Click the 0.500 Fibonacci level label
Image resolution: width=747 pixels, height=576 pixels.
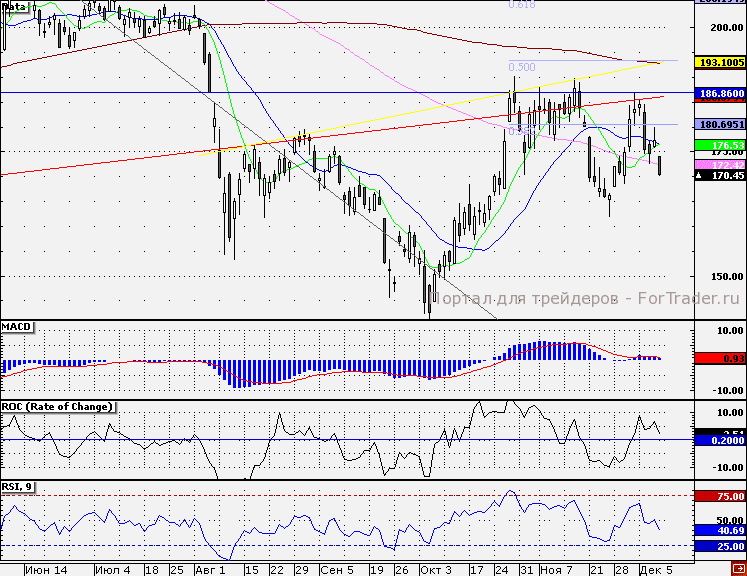tap(520, 67)
